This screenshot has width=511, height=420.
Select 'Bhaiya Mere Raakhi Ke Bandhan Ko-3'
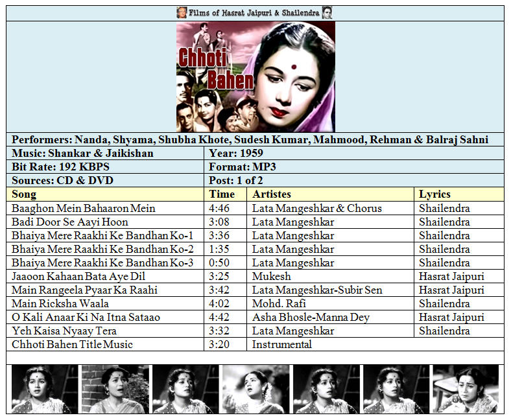[102, 263]
